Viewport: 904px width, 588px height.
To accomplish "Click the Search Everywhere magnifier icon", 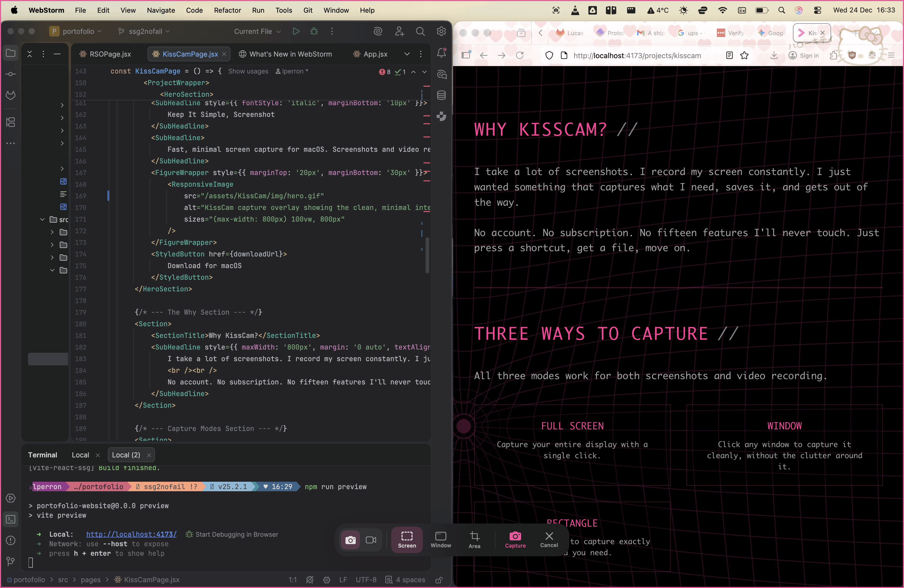I will [420, 31].
